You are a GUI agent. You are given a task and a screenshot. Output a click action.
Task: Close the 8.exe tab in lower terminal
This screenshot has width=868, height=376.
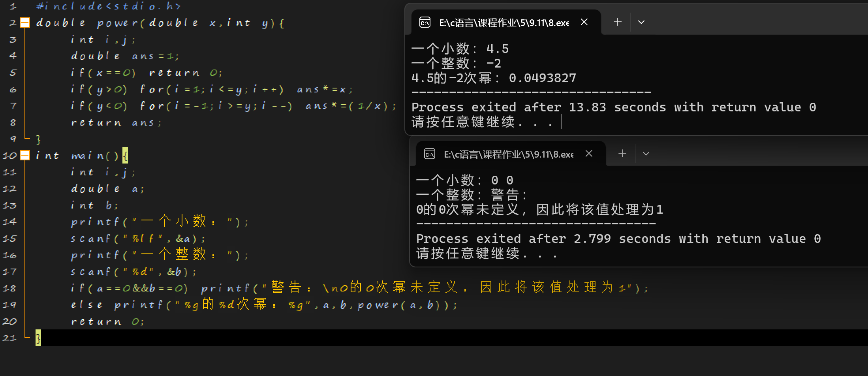[589, 154]
